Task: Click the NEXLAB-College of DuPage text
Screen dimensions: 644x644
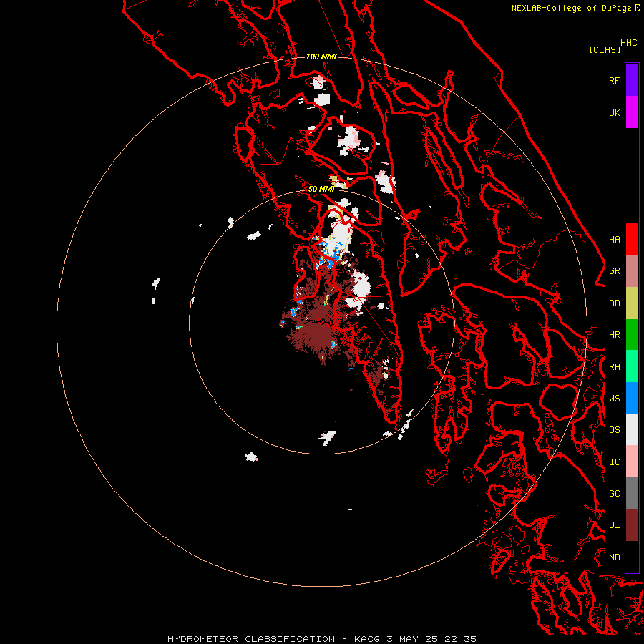Action: pos(572,8)
